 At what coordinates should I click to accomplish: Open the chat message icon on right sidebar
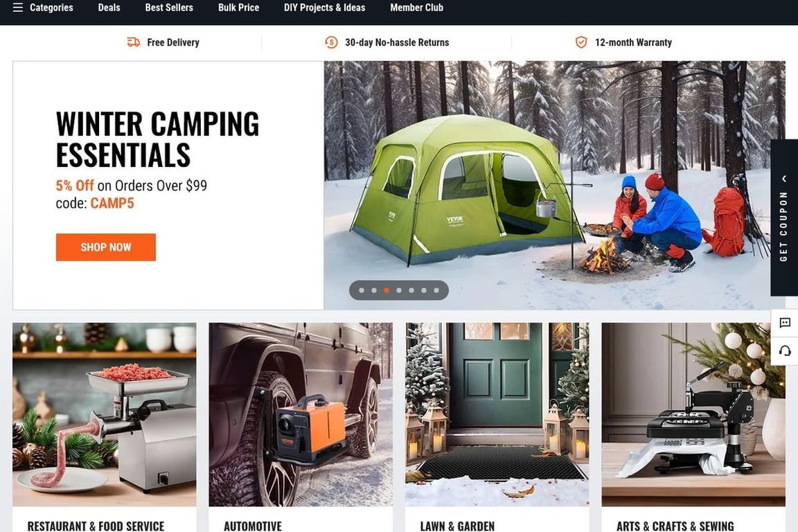pyautogui.click(x=785, y=323)
